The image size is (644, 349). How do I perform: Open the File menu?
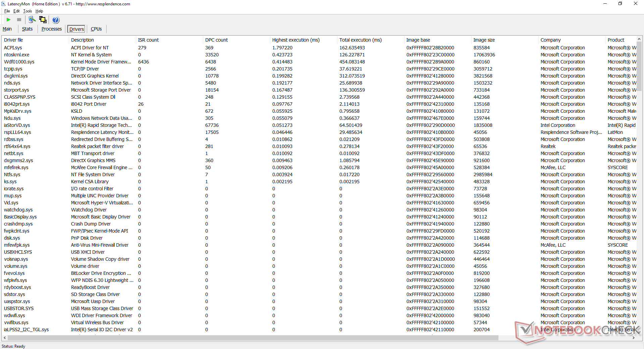coord(7,11)
